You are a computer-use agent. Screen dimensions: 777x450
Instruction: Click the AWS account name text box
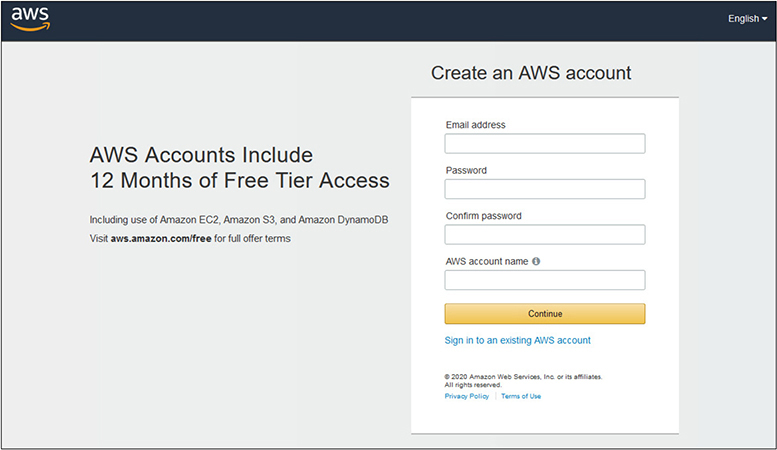tap(544, 280)
